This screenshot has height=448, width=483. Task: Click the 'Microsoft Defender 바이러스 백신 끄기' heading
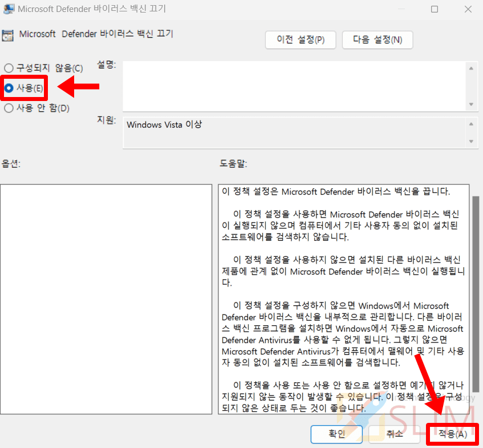pyautogui.click(x=96, y=34)
